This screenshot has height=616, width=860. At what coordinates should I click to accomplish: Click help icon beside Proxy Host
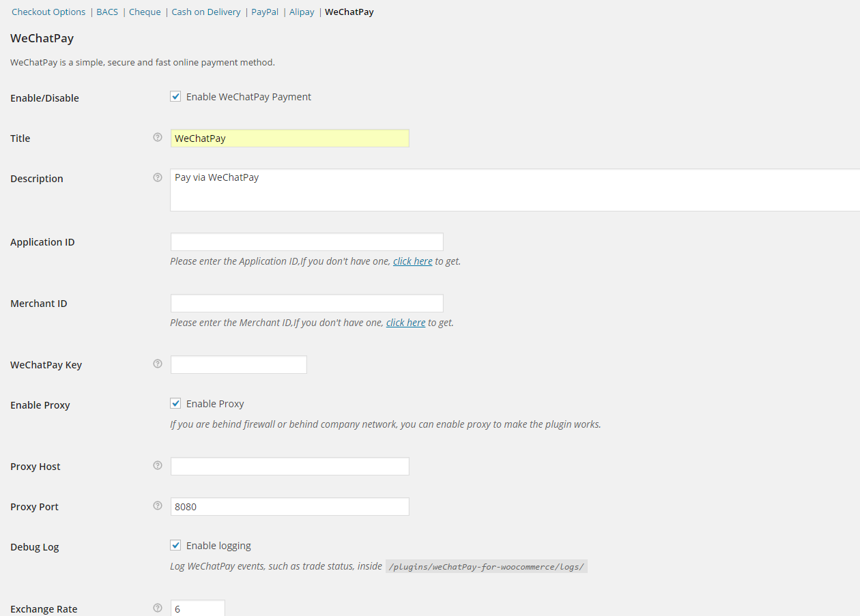[x=158, y=465]
